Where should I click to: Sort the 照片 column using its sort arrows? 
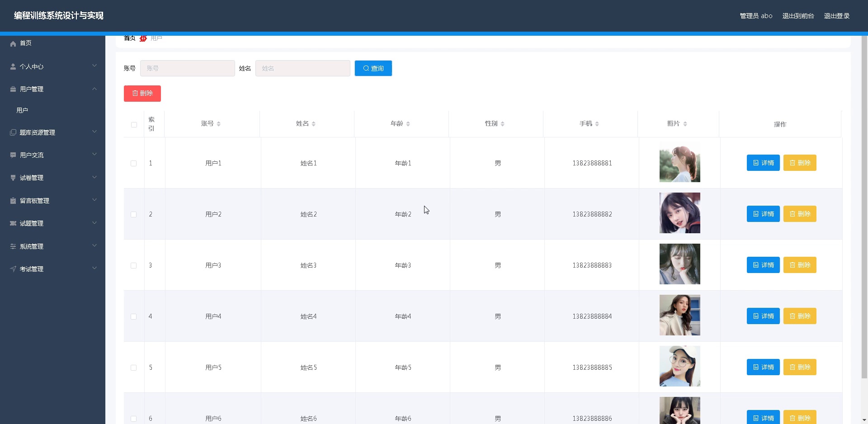tap(685, 124)
